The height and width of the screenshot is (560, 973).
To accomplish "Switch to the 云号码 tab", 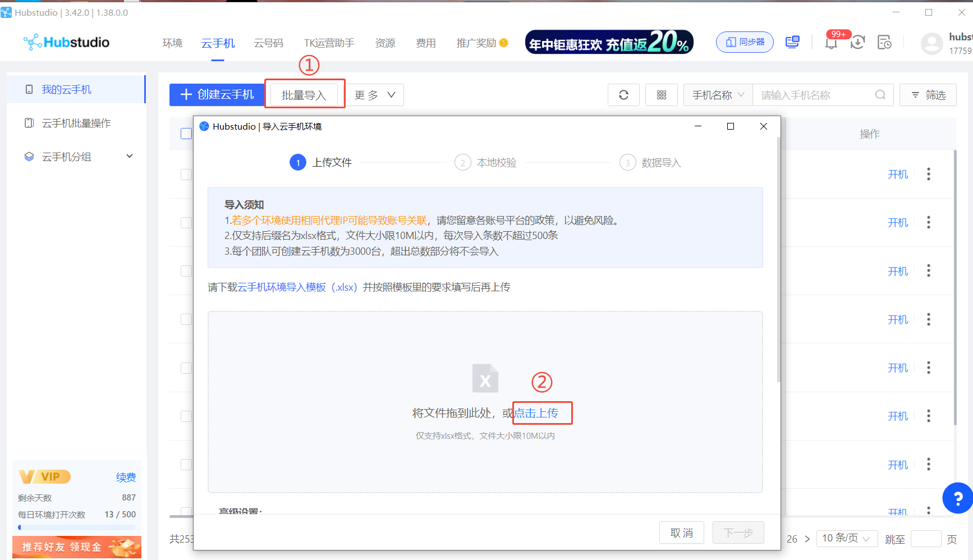I will click(x=268, y=43).
